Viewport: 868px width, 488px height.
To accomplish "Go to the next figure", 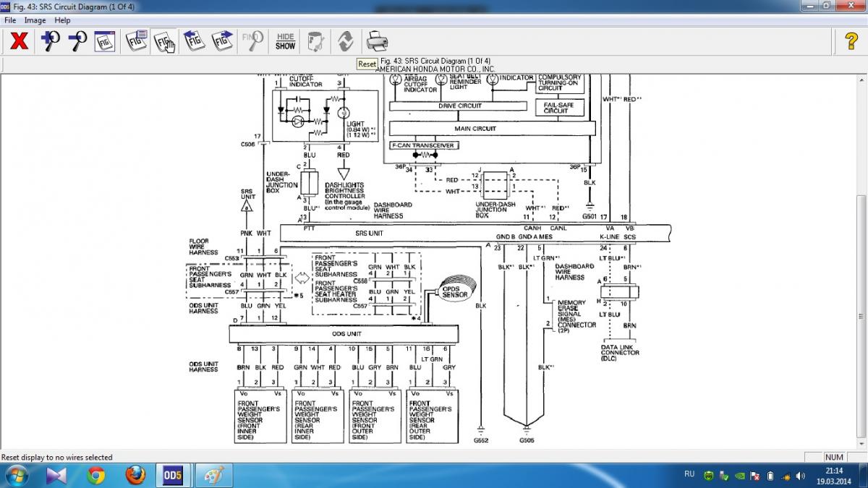I will [222, 41].
